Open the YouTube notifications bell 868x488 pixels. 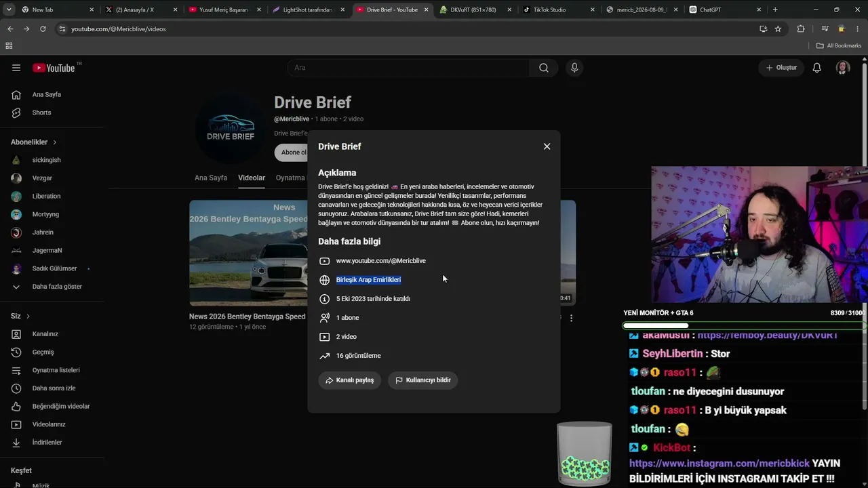(817, 68)
